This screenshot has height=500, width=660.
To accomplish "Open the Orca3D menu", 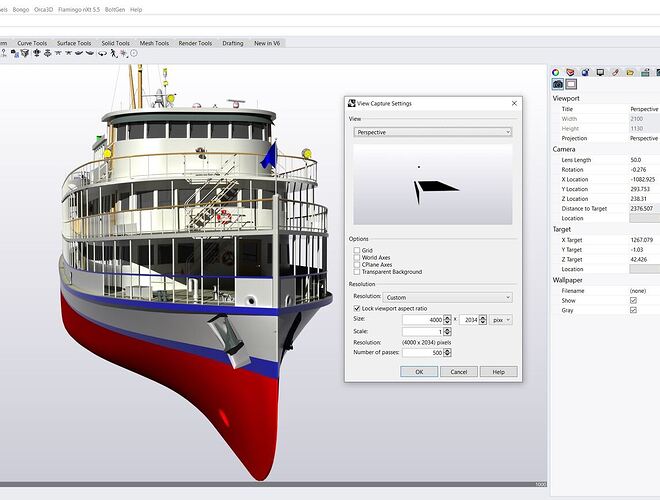I will click(x=43, y=9).
